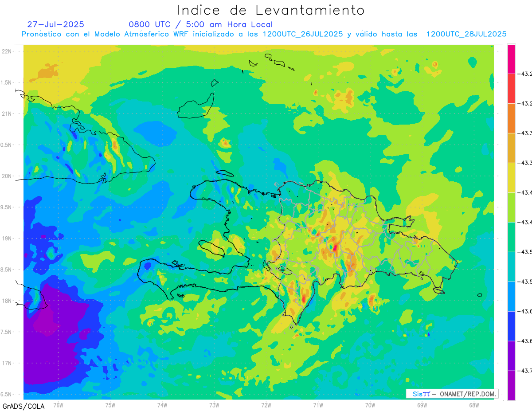This screenshot has height=411, width=532.
Task: Select the bright yellow segment in the legend
Action: tap(511, 177)
